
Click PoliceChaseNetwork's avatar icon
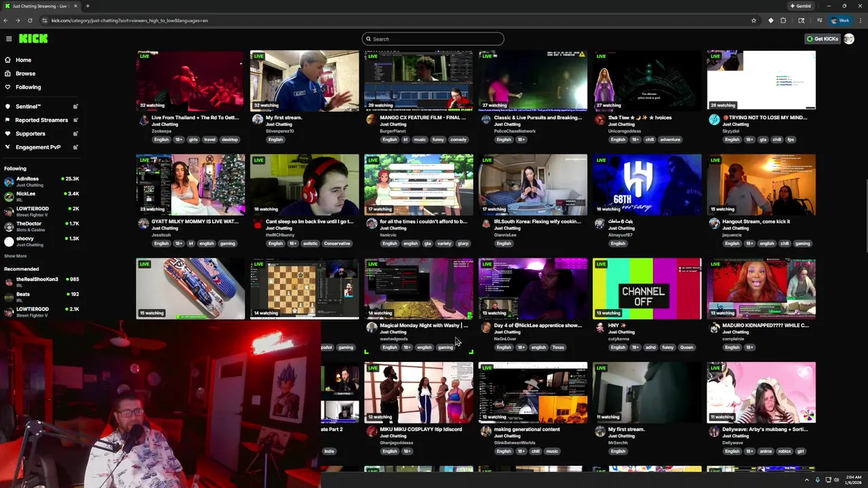[x=486, y=120]
